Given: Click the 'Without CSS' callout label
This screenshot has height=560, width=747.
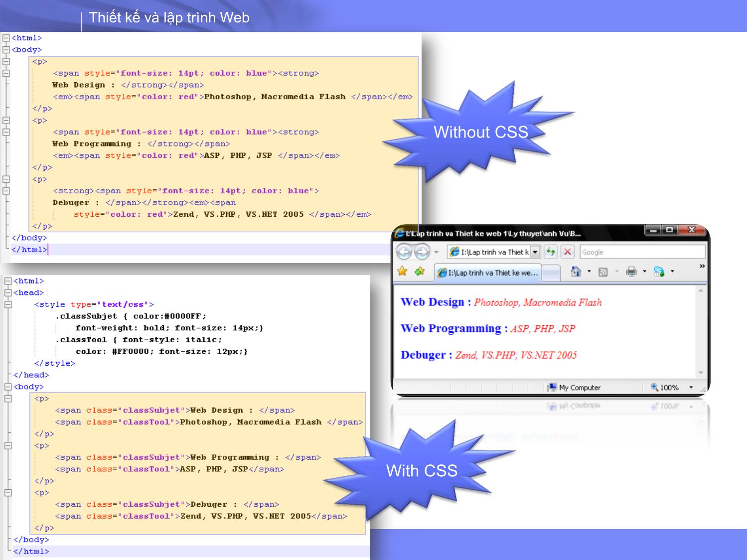Looking at the screenshot, I should (481, 132).
